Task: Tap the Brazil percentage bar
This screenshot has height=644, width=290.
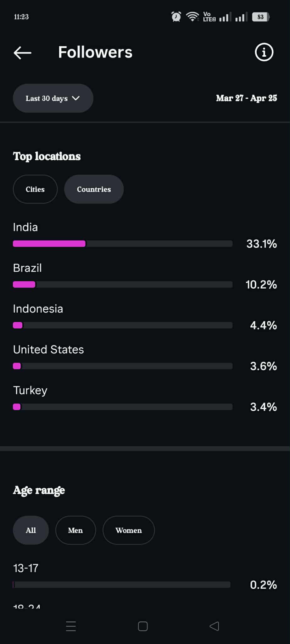Action: click(123, 285)
